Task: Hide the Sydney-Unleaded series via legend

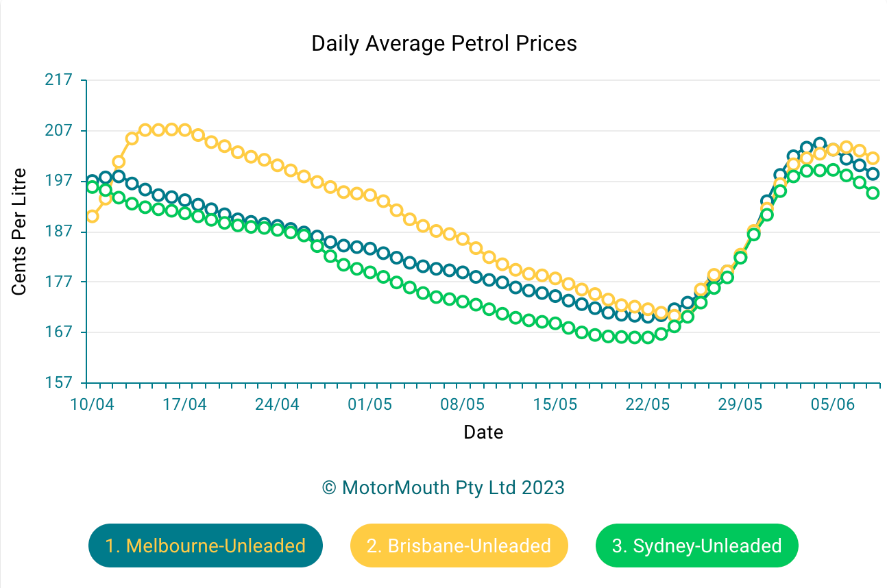Action: [x=696, y=546]
